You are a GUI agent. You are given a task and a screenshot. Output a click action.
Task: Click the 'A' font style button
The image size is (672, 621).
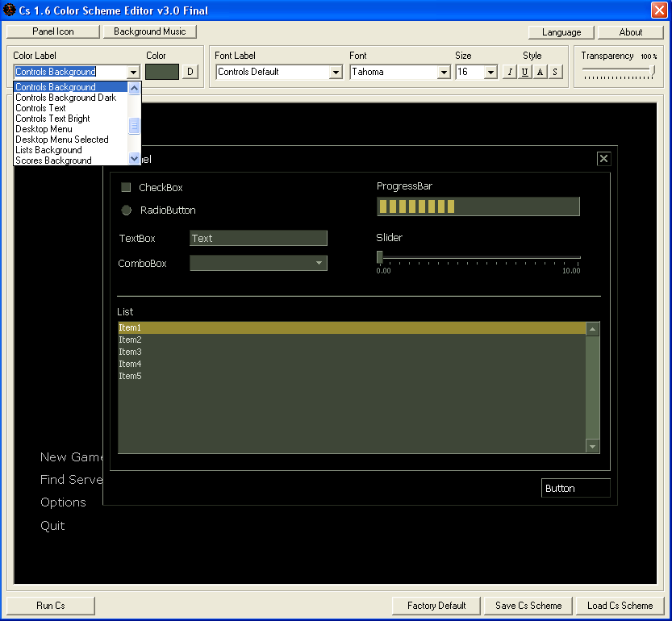click(x=540, y=72)
